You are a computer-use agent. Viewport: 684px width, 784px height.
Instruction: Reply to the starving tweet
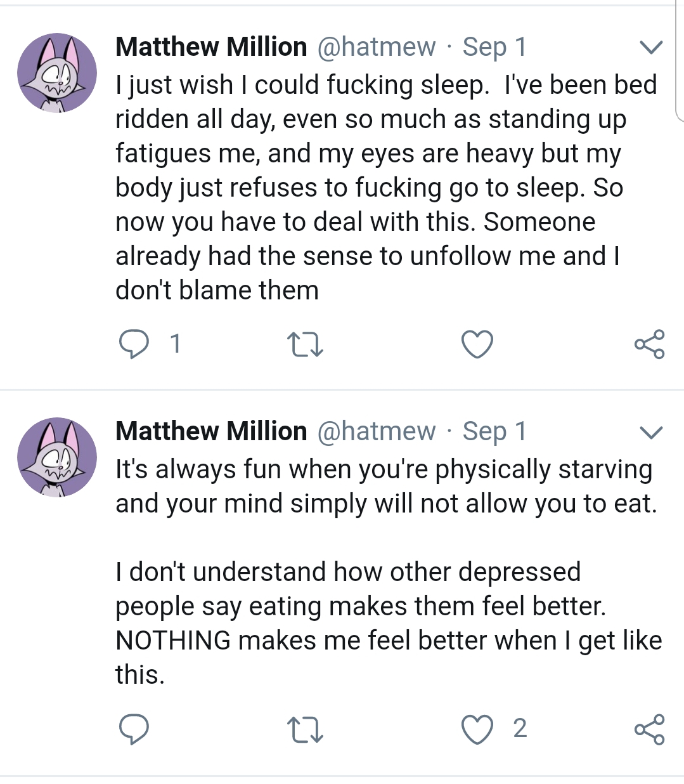click(x=134, y=729)
